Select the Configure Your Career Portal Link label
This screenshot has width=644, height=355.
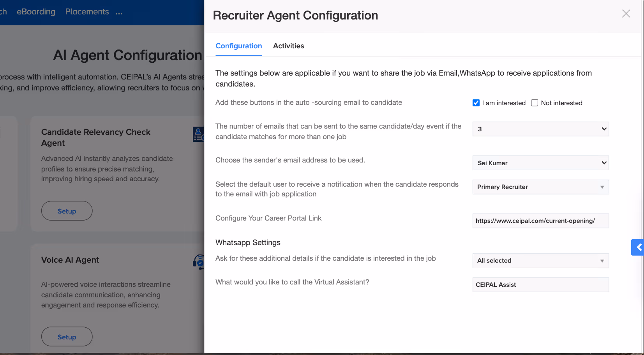point(268,218)
